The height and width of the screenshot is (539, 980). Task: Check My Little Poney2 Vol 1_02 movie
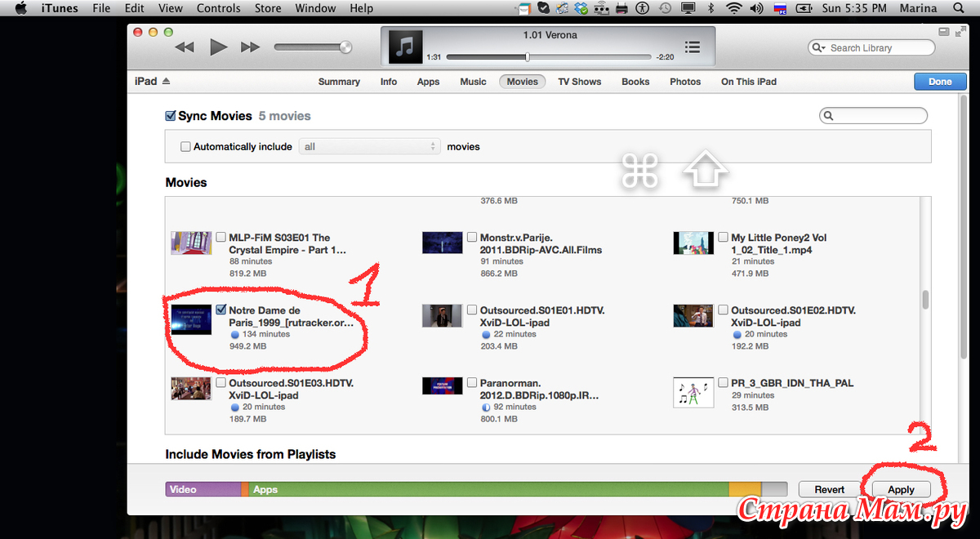724,238
